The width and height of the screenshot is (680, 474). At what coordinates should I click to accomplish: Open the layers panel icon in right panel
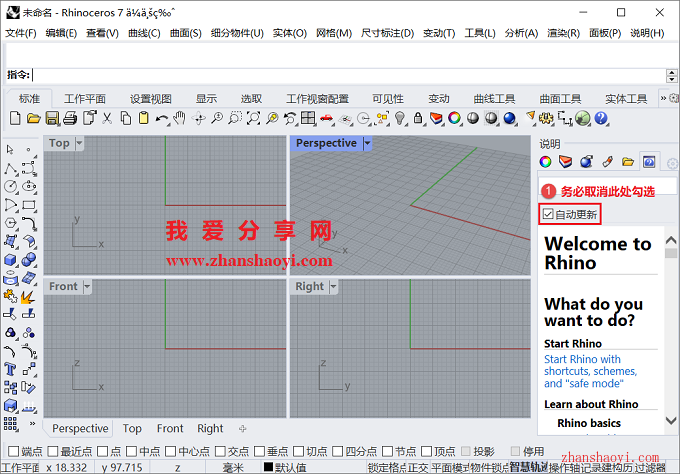tap(566, 162)
